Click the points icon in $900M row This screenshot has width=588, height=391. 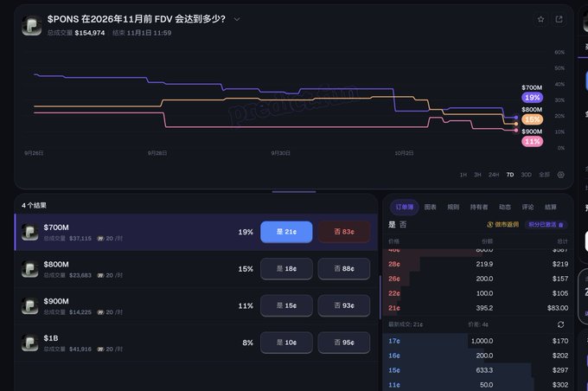[x=100, y=312]
